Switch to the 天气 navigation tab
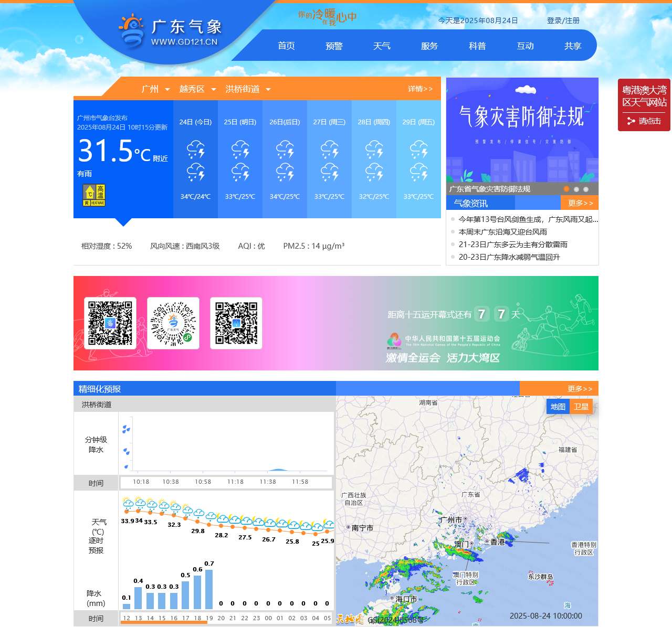 coord(382,46)
